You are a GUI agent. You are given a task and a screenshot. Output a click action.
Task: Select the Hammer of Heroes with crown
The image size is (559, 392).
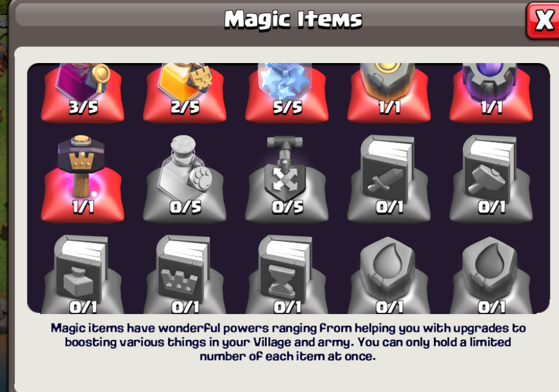coord(83,178)
